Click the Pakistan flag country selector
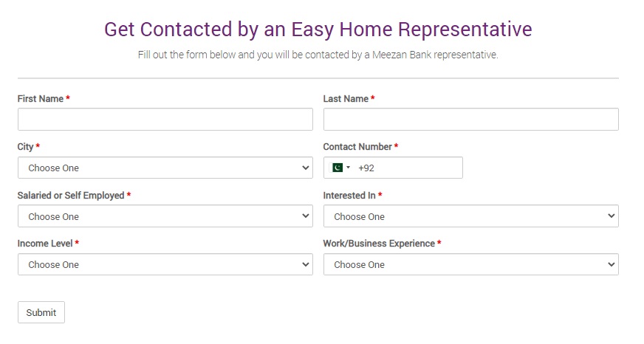The image size is (644, 344). point(340,168)
